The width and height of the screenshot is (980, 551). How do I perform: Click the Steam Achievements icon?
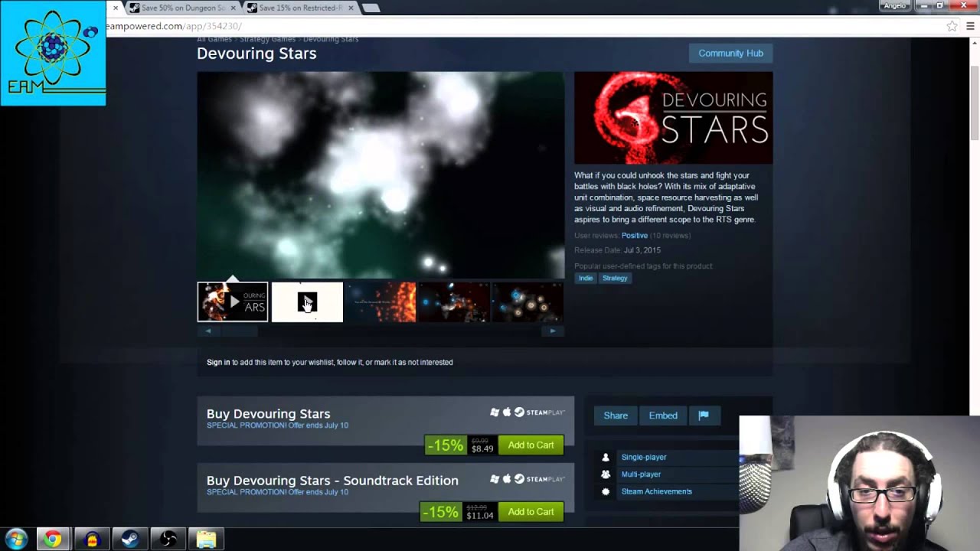606,491
